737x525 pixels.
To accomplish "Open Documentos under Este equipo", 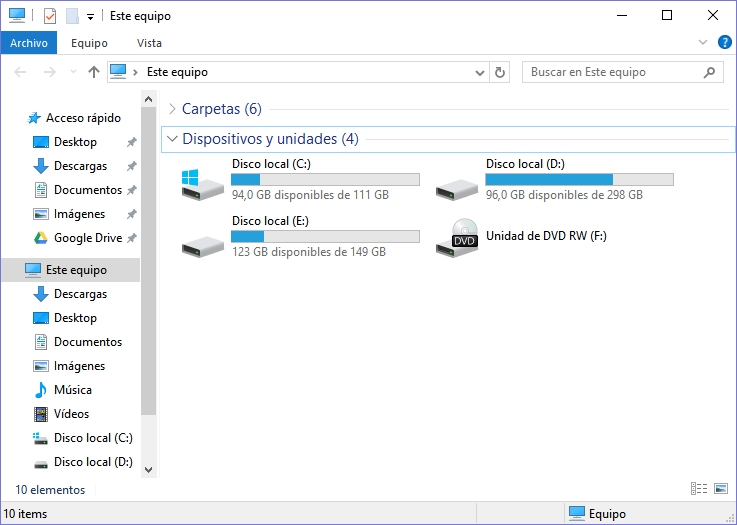I will pos(88,342).
